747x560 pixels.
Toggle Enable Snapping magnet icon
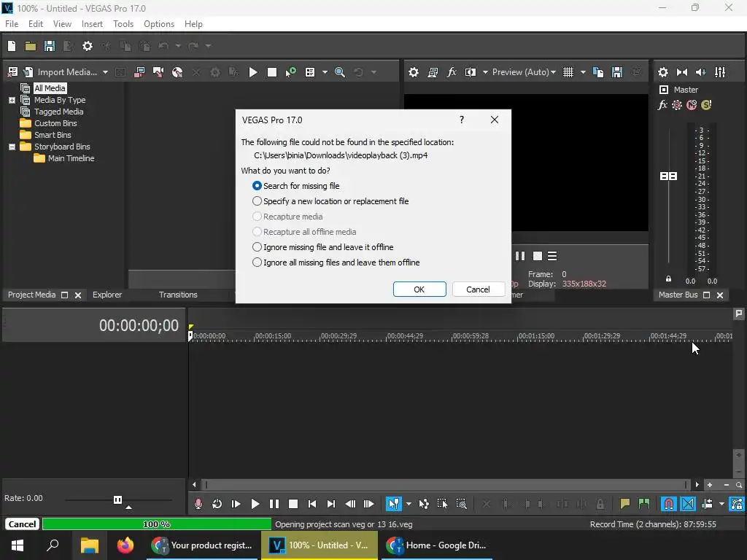point(668,504)
